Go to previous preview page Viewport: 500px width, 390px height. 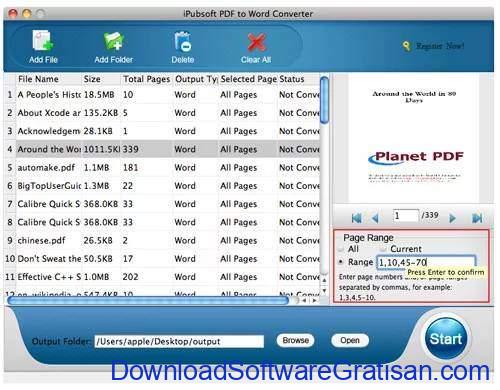point(375,218)
